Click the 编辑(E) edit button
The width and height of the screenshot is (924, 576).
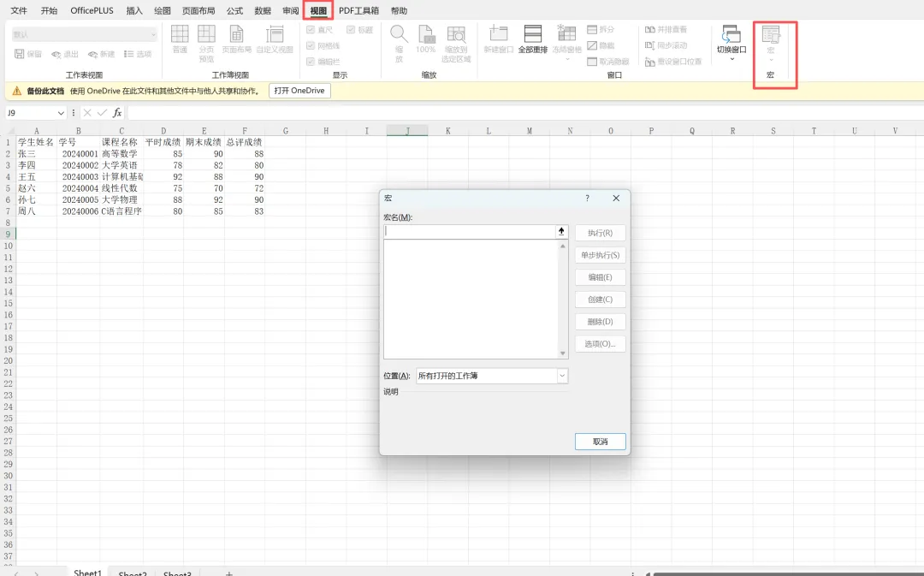(600, 277)
